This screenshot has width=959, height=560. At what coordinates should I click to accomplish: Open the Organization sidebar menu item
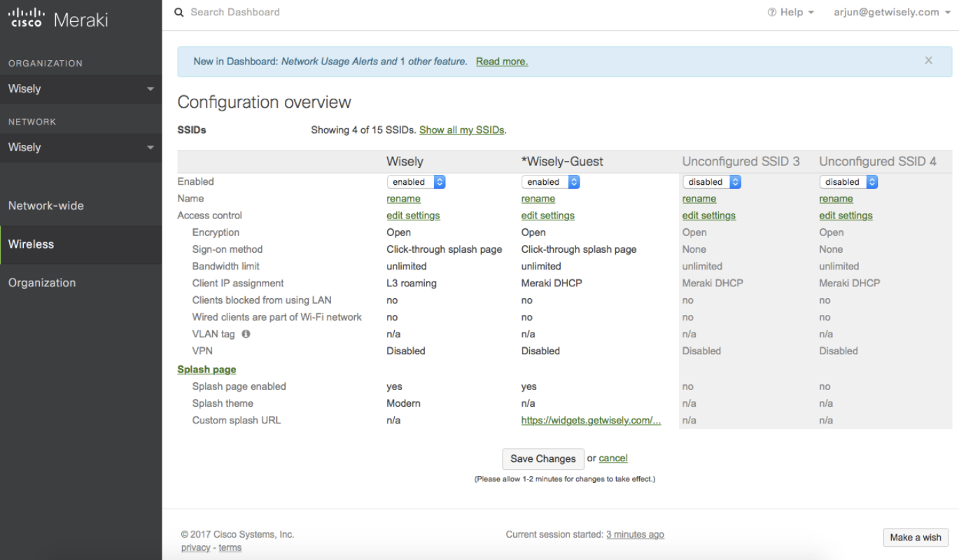pyautogui.click(x=81, y=283)
